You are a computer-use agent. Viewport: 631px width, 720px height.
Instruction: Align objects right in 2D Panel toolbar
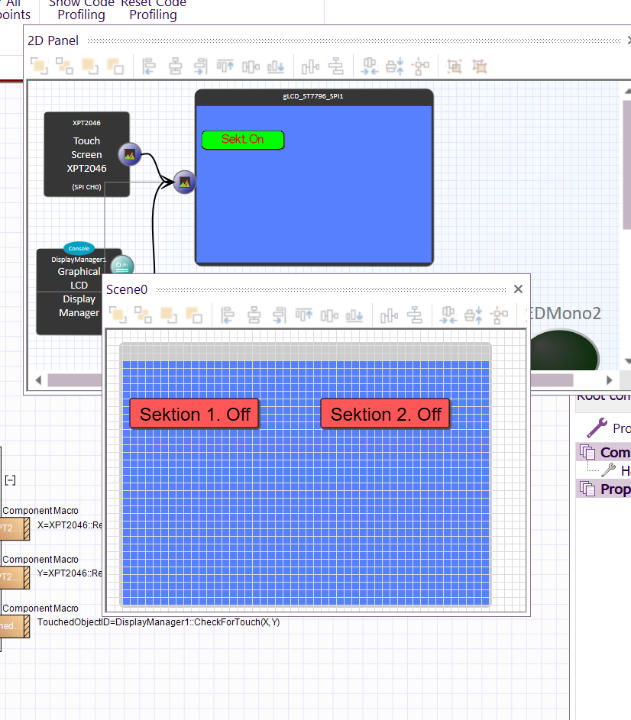pyautogui.click(x=200, y=67)
